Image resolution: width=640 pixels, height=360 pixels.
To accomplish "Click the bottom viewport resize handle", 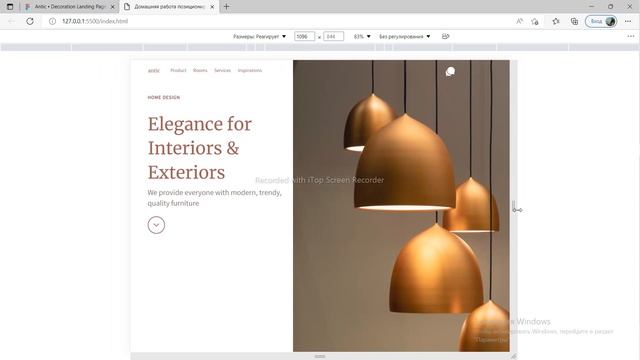I will click(x=320, y=356).
